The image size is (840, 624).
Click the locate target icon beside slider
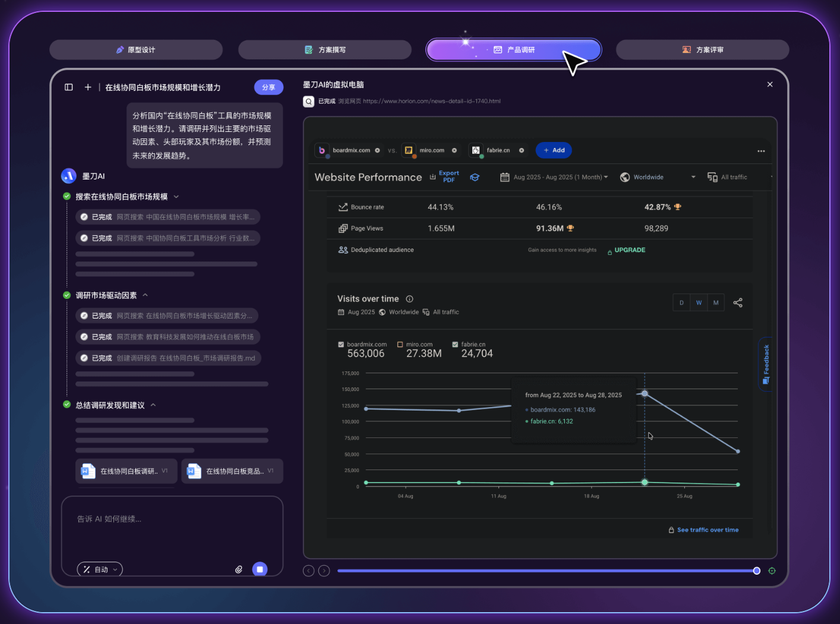coord(772,571)
